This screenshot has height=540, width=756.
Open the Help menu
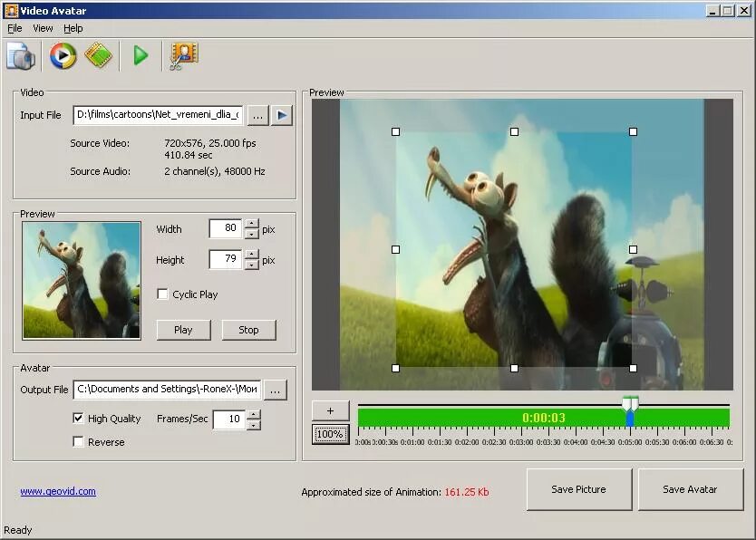click(x=73, y=28)
